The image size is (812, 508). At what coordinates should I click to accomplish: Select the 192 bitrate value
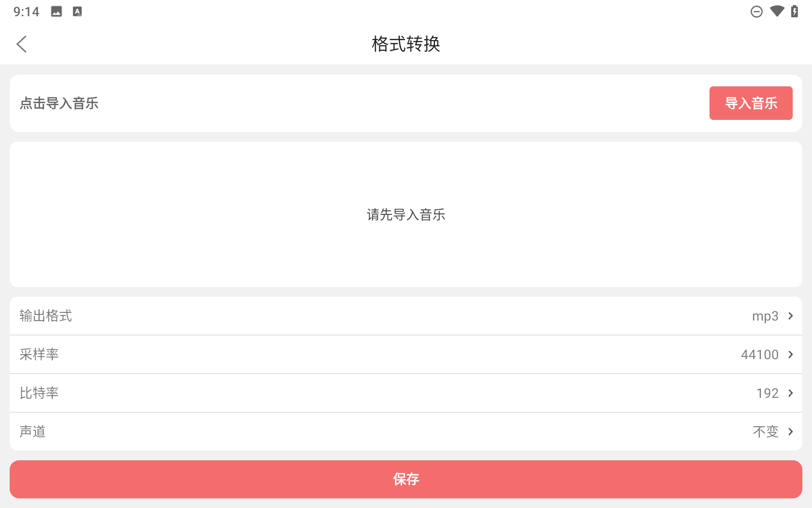coord(767,393)
